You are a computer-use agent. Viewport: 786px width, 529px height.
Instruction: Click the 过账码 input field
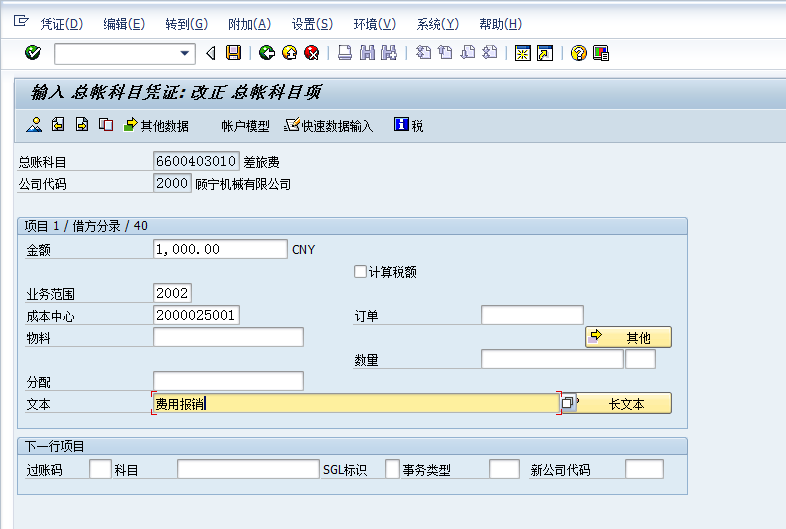point(100,469)
